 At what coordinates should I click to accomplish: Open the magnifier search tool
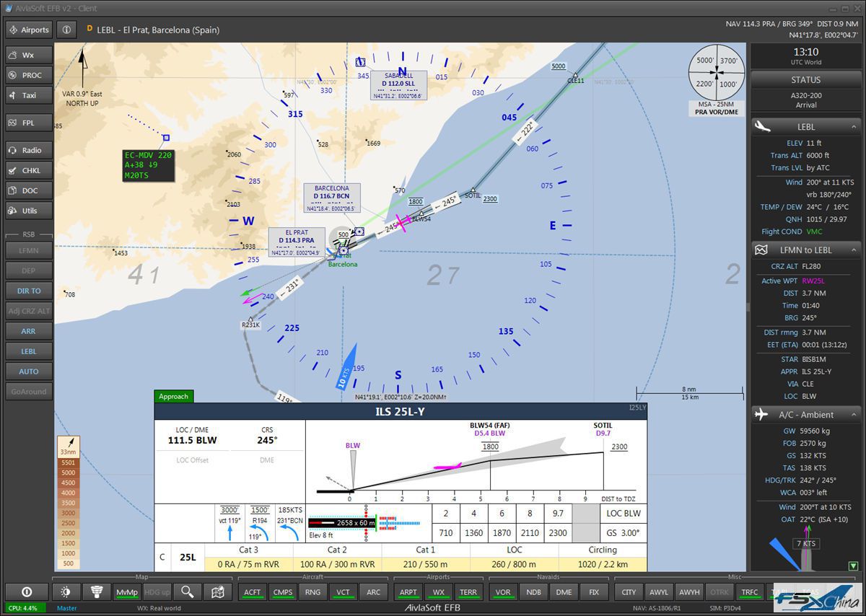(x=188, y=592)
